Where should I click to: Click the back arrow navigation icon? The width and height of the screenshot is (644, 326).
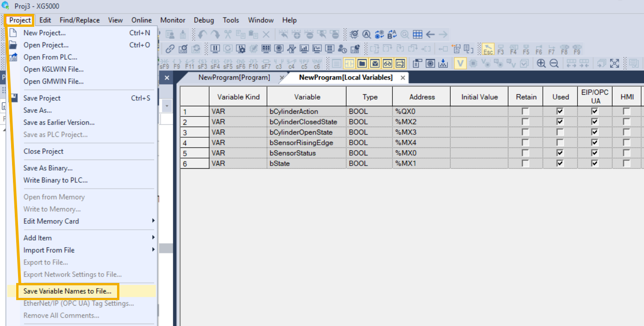[x=430, y=35]
